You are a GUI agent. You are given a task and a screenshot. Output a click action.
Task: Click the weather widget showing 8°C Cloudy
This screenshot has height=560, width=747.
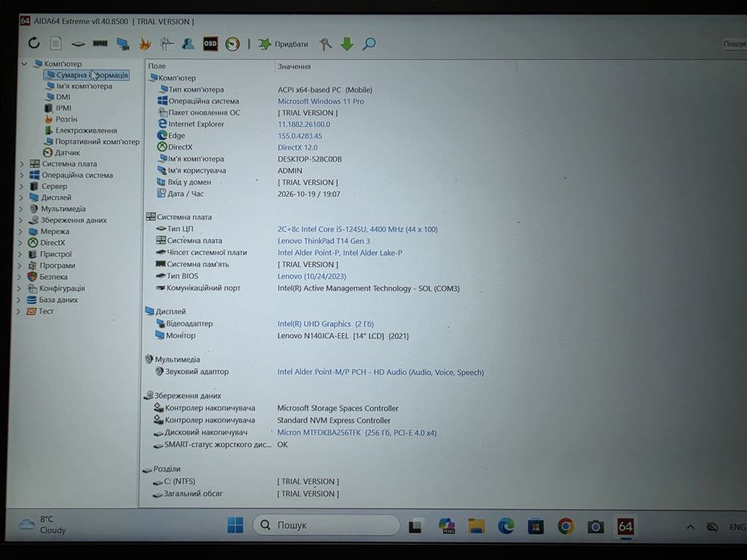click(x=42, y=525)
